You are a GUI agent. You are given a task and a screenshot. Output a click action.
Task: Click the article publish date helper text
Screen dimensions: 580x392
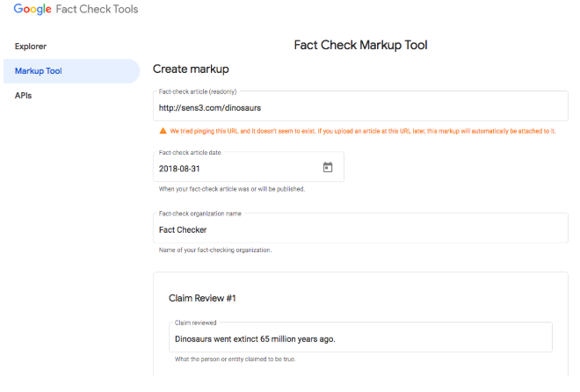coord(231,188)
